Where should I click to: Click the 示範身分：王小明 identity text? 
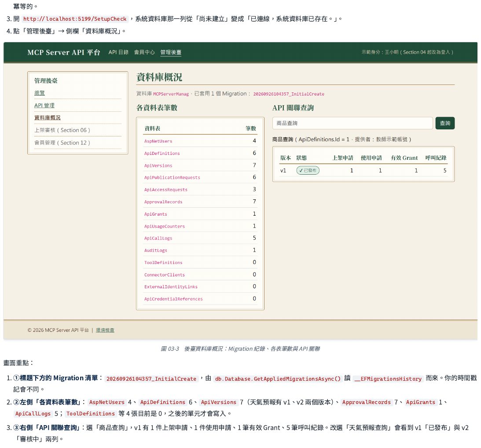(407, 52)
